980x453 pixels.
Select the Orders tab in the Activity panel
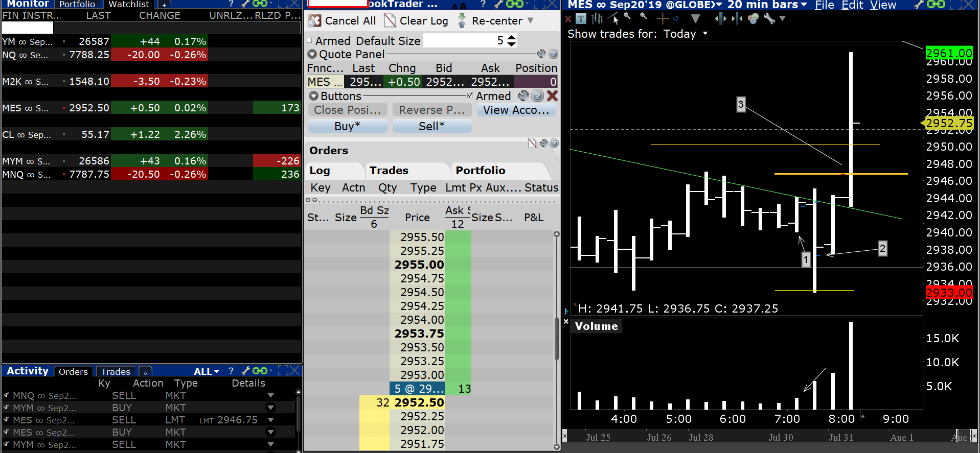coord(73,372)
